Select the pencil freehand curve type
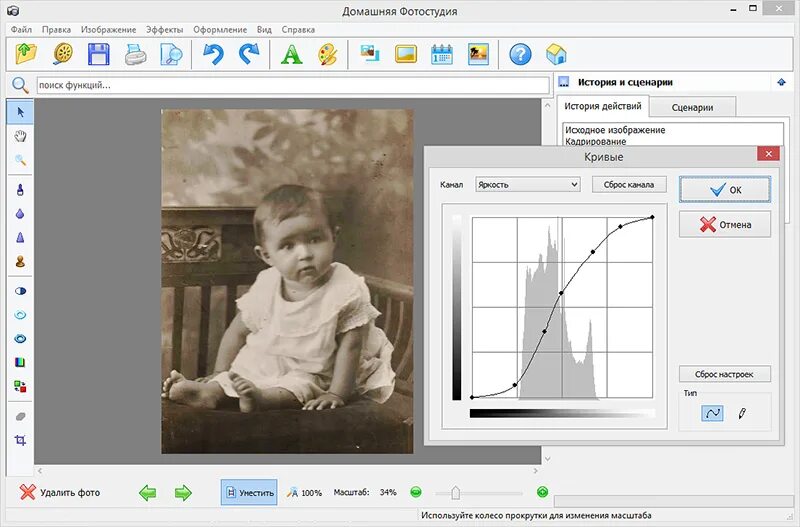 pyautogui.click(x=742, y=413)
